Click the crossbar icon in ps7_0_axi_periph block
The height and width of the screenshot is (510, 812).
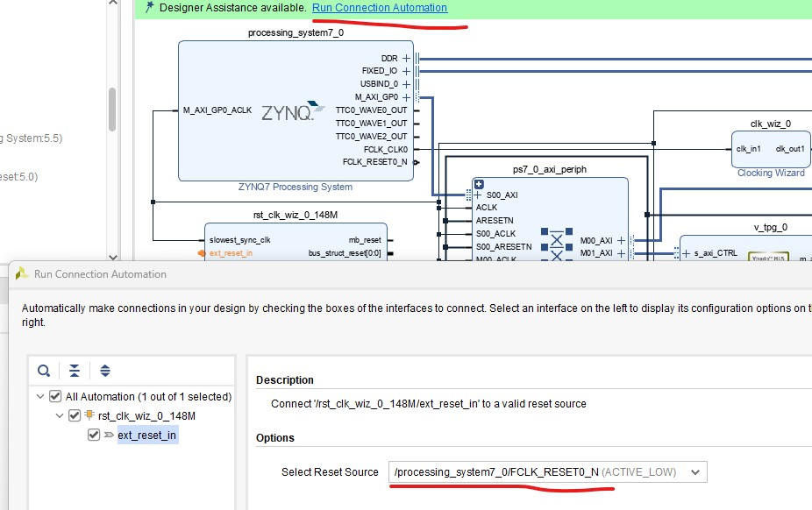tap(557, 246)
